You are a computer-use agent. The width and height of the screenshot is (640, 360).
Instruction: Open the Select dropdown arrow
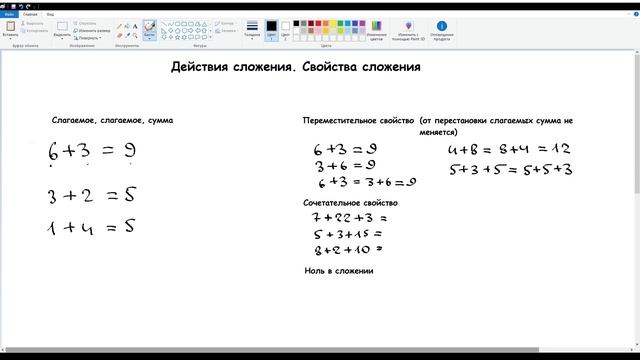[x=62, y=39]
